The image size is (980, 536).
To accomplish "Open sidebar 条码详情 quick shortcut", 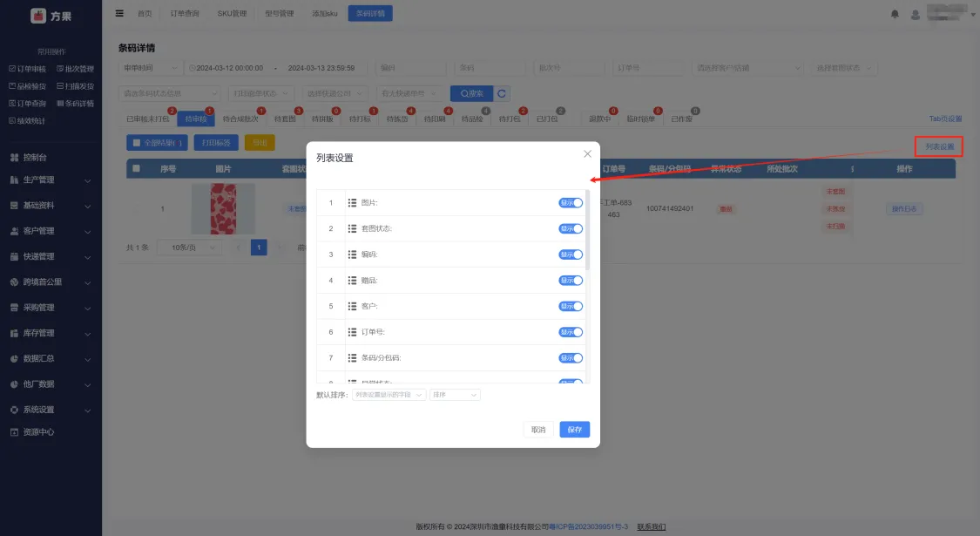I will tap(75, 103).
